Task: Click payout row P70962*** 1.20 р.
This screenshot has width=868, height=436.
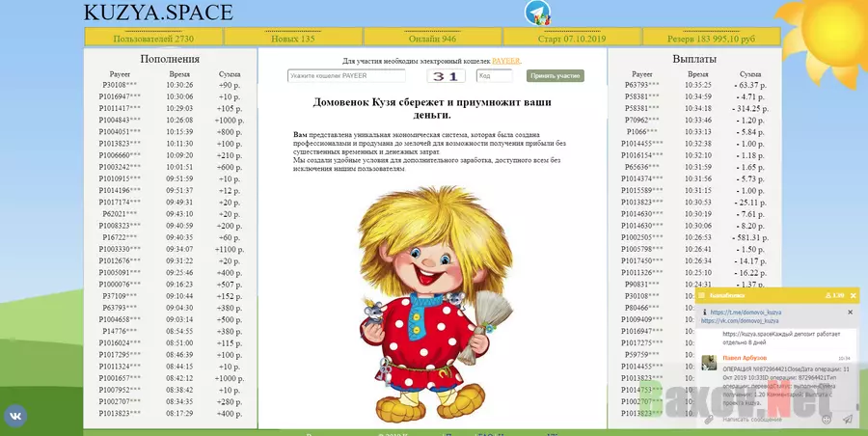Action: [694, 121]
